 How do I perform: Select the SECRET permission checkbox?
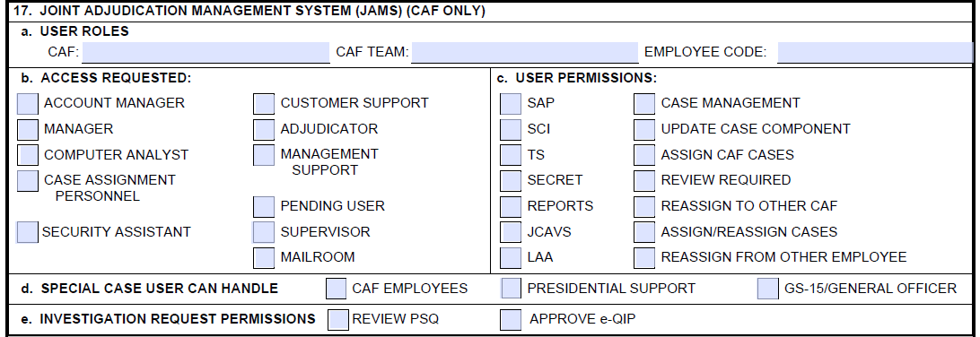pos(511,180)
